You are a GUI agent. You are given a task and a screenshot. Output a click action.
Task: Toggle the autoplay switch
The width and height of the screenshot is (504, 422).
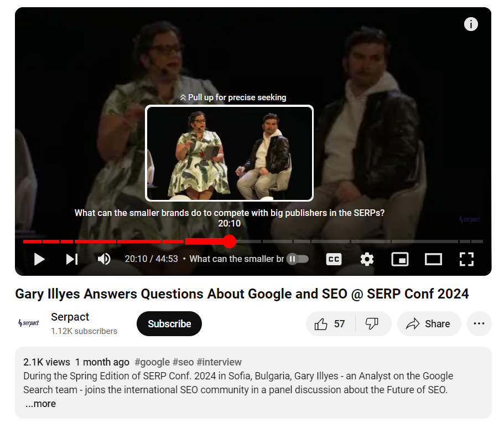coord(297,259)
